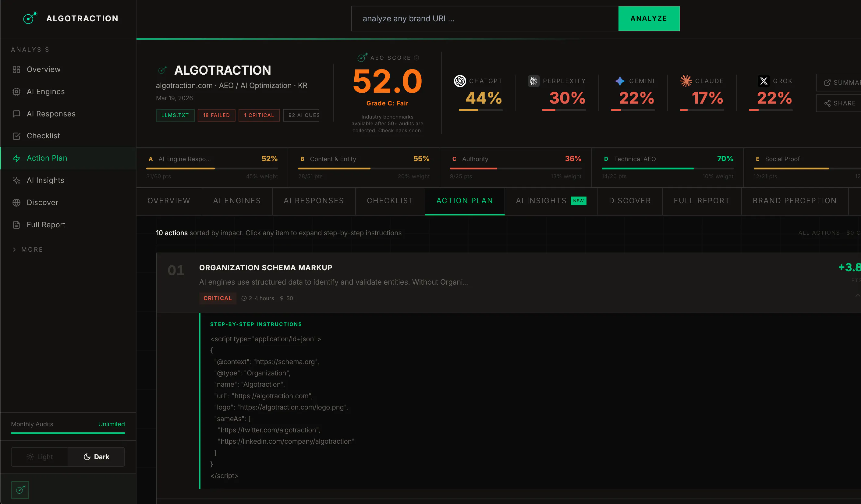Open AI Insights via its sparkle icon
The width and height of the screenshot is (861, 504).
(16, 180)
